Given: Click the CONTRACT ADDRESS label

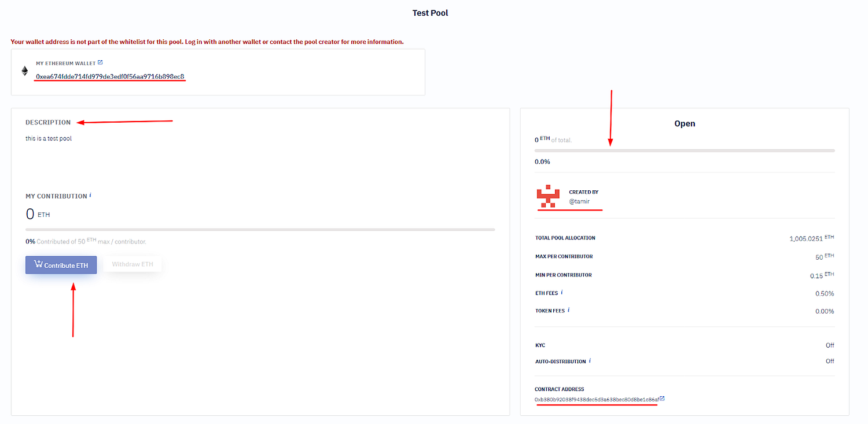Looking at the screenshot, I should point(560,389).
